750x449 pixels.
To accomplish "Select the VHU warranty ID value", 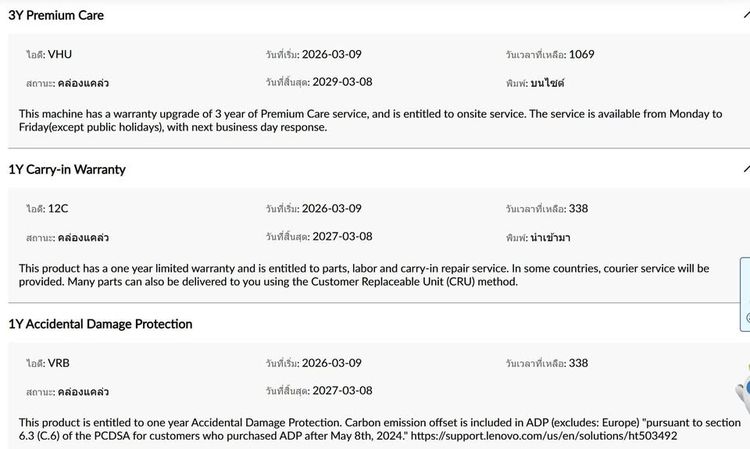I will tap(60, 54).
